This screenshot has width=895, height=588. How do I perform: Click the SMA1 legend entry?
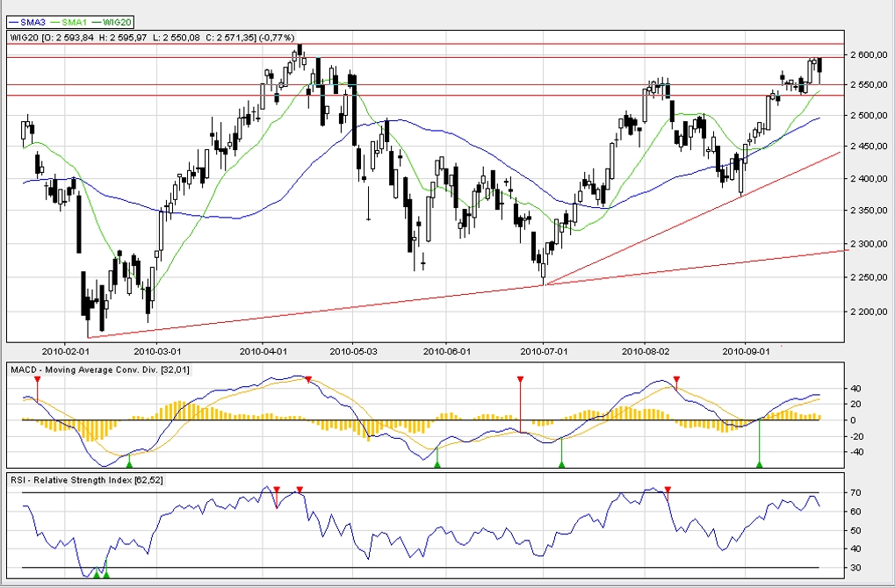pyautogui.click(x=72, y=20)
